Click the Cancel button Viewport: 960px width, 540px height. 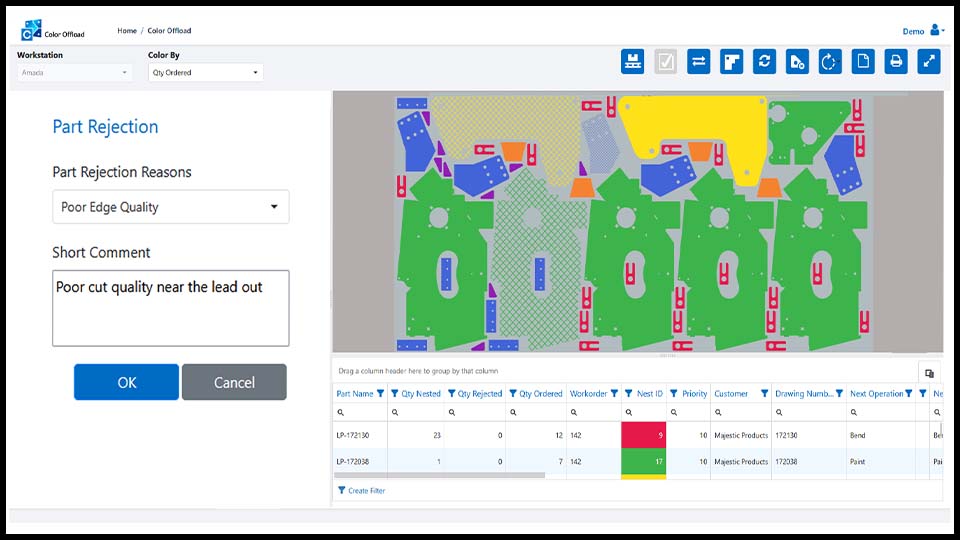234,382
